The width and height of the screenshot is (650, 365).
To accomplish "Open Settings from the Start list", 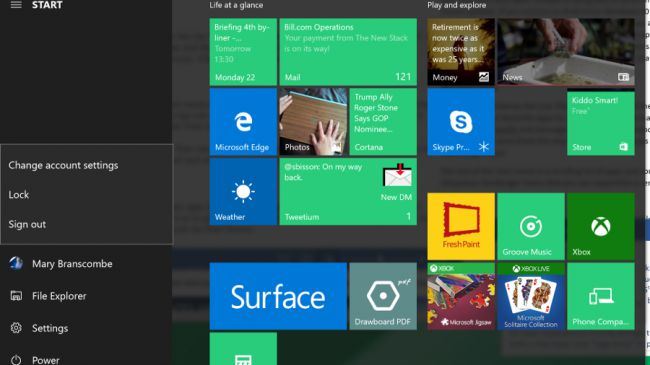I will click(50, 328).
